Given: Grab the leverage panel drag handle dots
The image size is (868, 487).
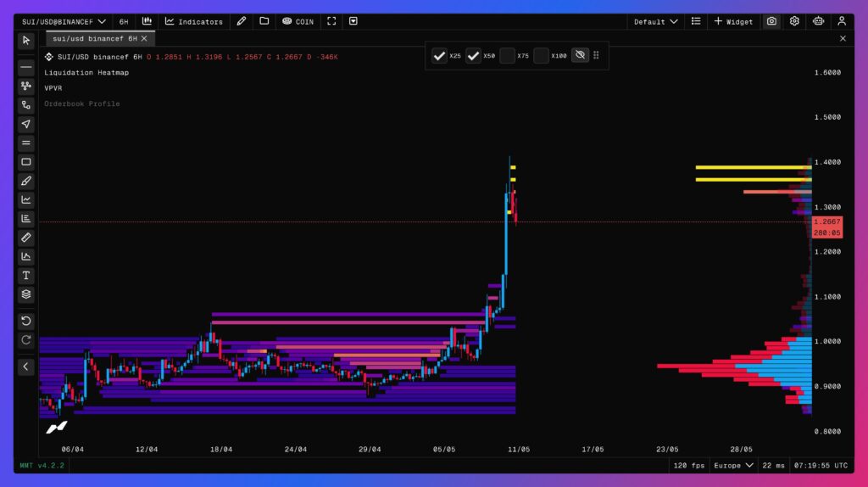Looking at the screenshot, I should coord(596,55).
